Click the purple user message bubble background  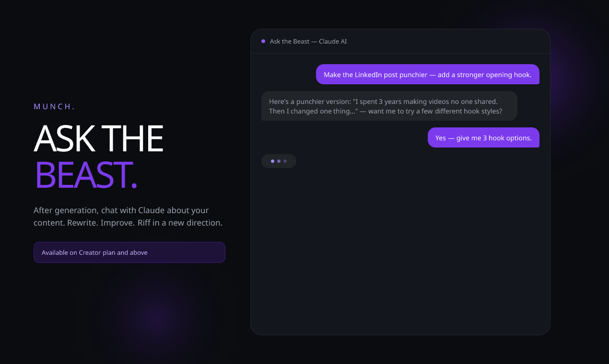click(x=427, y=74)
